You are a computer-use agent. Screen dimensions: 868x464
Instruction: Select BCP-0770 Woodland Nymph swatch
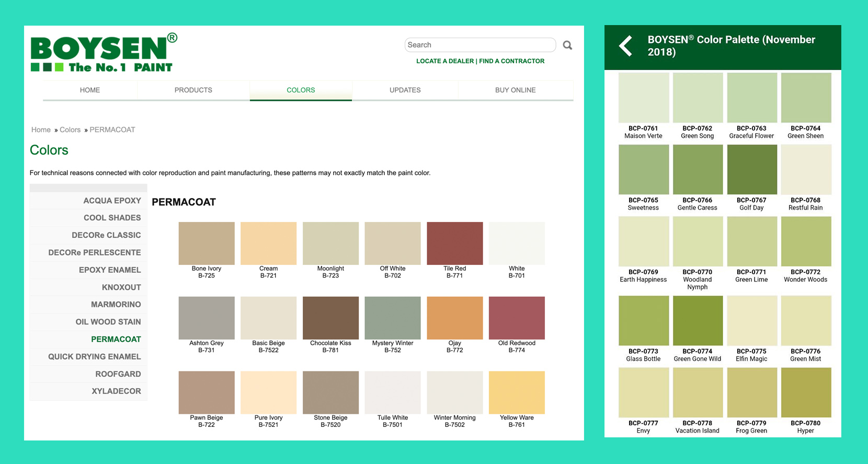698,241
